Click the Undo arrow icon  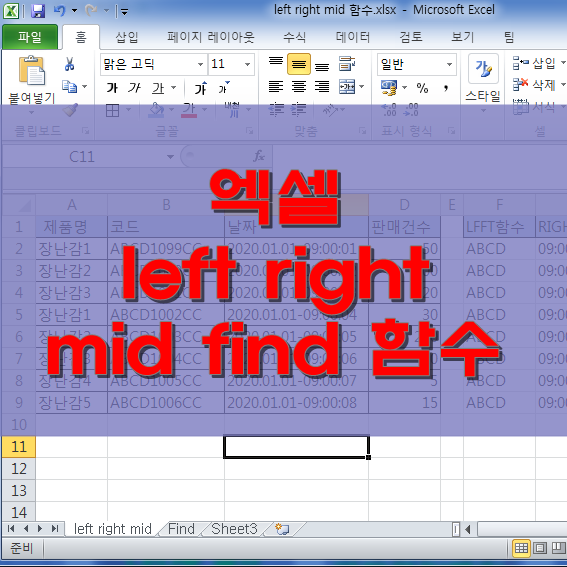click(60, 11)
